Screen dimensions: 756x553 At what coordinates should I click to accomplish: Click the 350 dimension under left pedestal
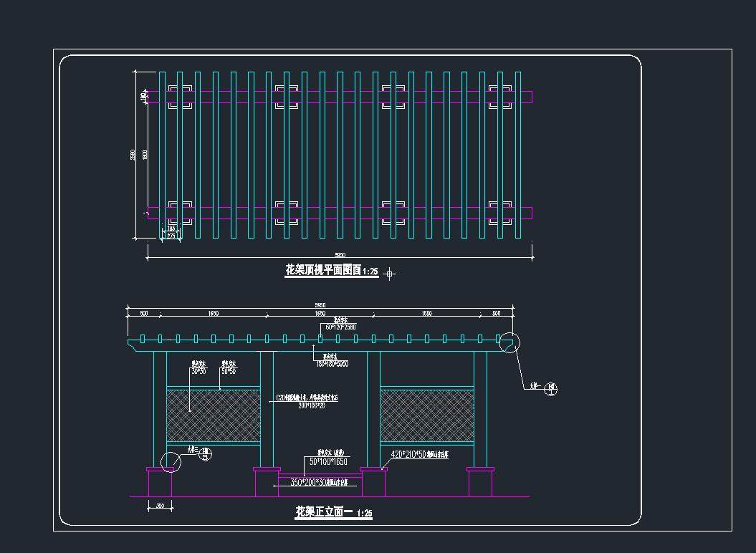tap(160, 506)
